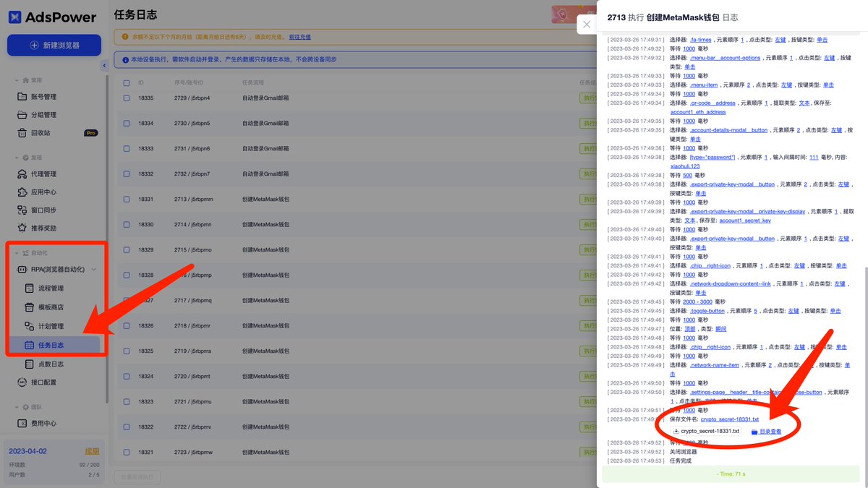Click the 新建浏览器 button

[x=54, y=45]
